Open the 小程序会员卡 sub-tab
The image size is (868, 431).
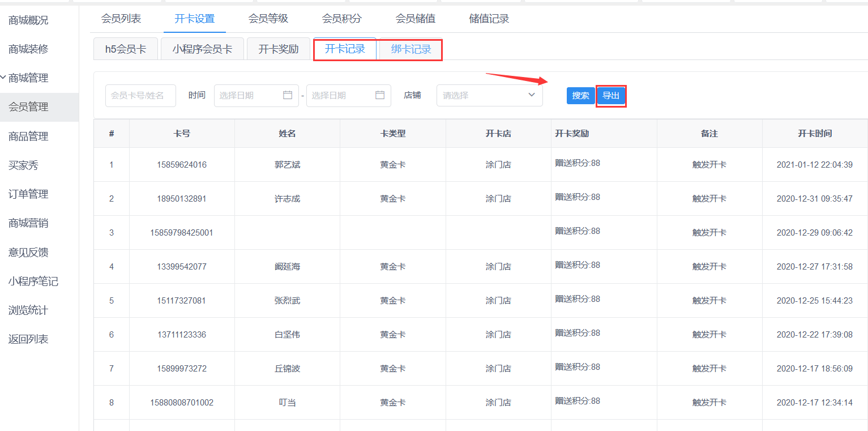[x=203, y=49]
